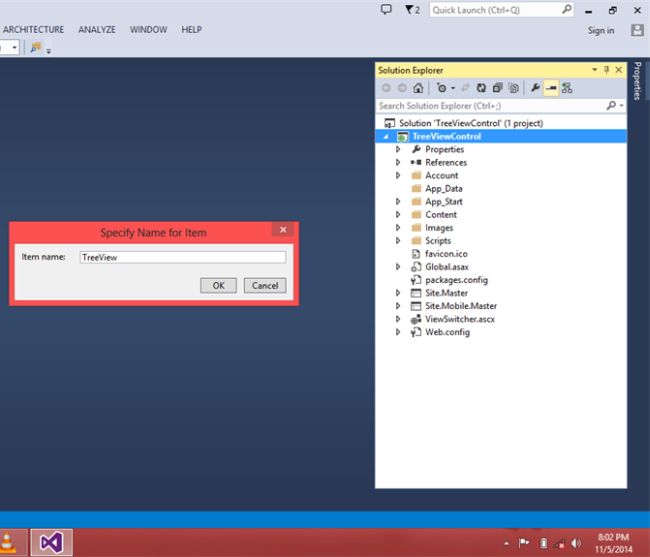Open the Solution Explorer window position dropdown

pos(594,70)
